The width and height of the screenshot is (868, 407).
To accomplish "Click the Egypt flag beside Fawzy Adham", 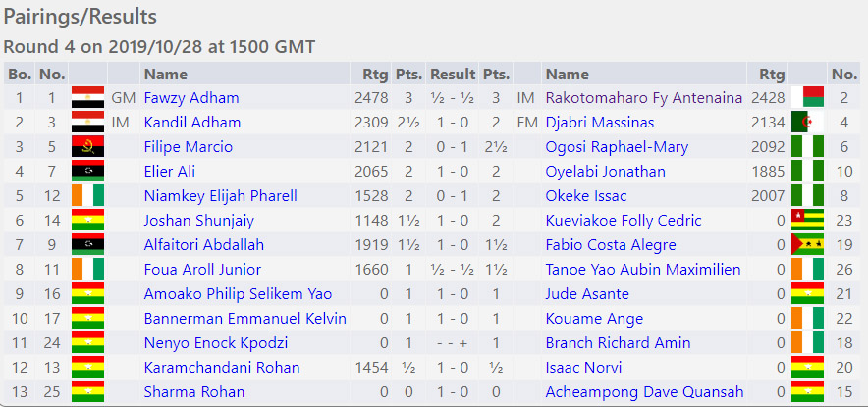I will pos(88,98).
